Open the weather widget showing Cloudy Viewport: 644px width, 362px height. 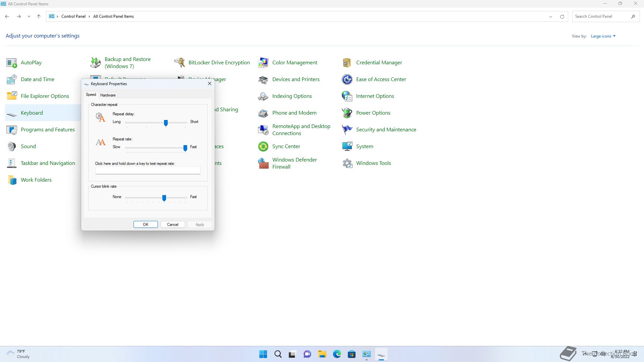[x=18, y=354]
